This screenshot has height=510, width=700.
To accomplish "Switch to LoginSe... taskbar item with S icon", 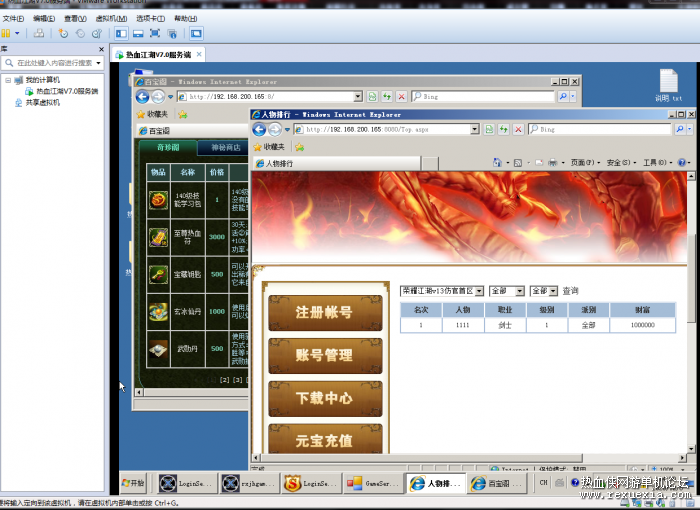I will pyautogui.click(x=310, y=483).
